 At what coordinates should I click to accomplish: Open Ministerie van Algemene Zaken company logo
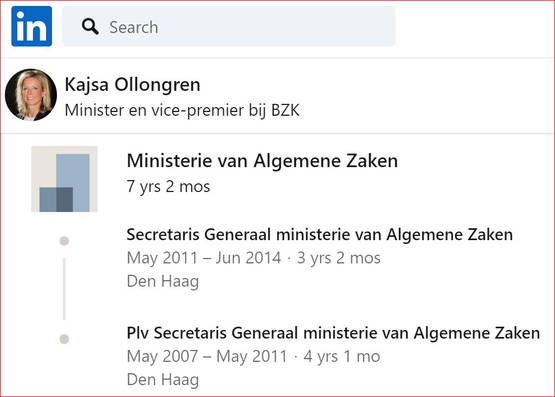click(x=64, y=179)
